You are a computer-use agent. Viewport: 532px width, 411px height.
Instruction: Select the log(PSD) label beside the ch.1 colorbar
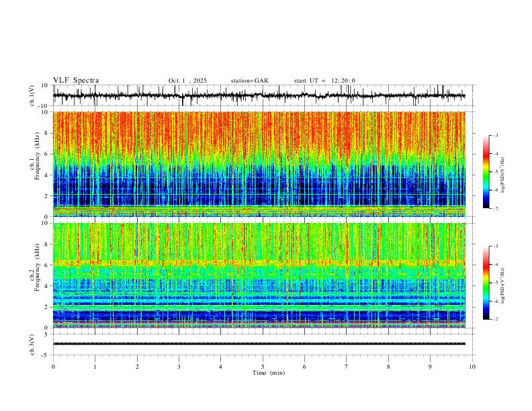pos(502,175)
